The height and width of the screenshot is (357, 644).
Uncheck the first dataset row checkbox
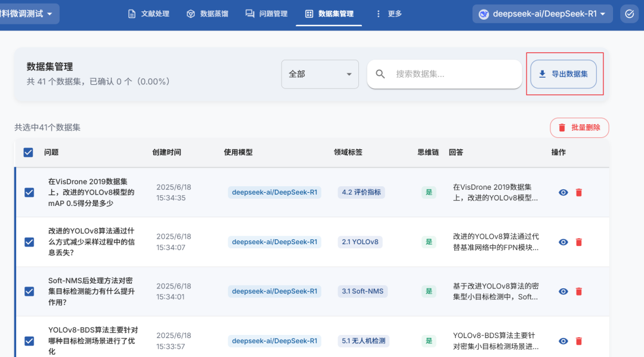pos(28,192)
